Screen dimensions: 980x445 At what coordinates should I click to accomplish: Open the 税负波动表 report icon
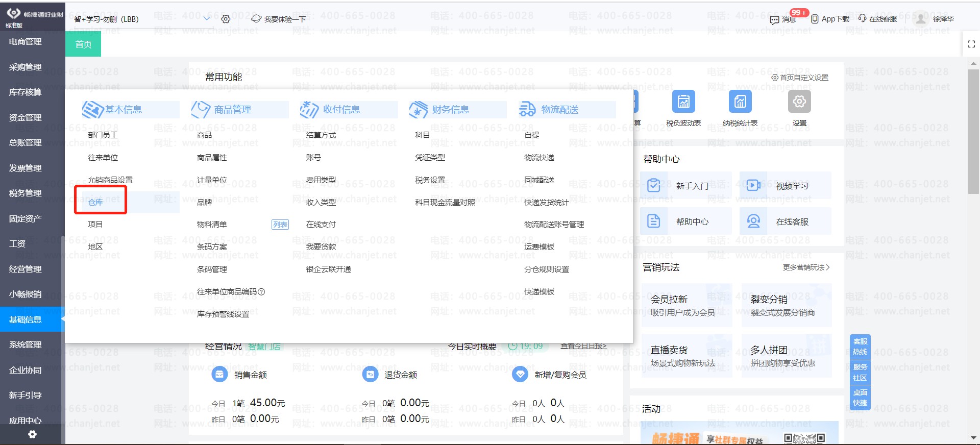click(x=683, y=102)
